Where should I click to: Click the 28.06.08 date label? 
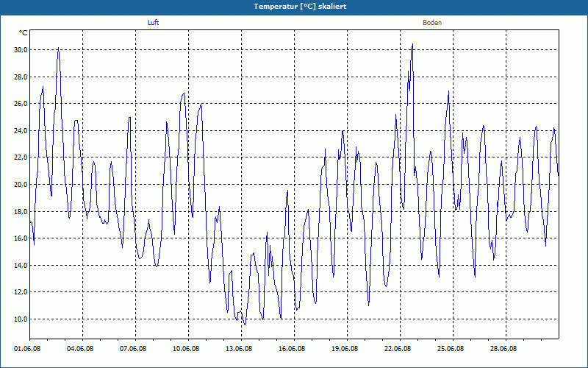coord(503,349)
